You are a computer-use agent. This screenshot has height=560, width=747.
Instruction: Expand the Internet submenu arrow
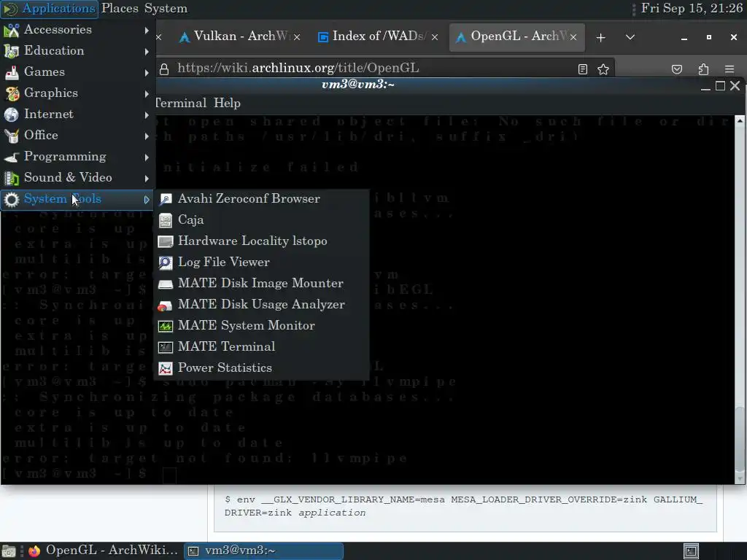(x=147, y=114)
